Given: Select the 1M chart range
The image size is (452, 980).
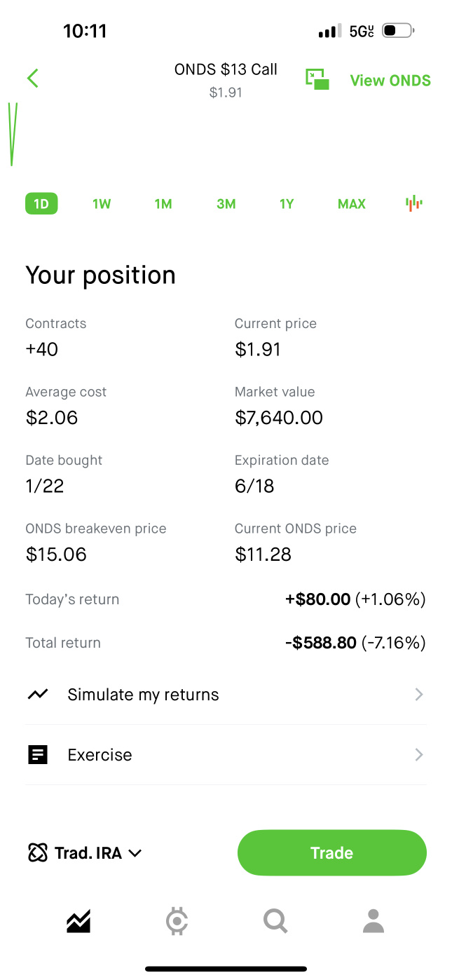Looking at the screenshot, I should (163, 204).
